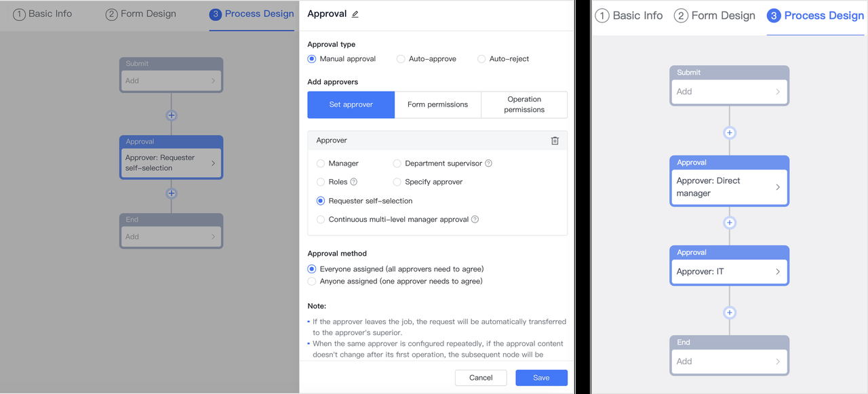Add node with plus between Submit and Direct manager

[x=730, y=133]
